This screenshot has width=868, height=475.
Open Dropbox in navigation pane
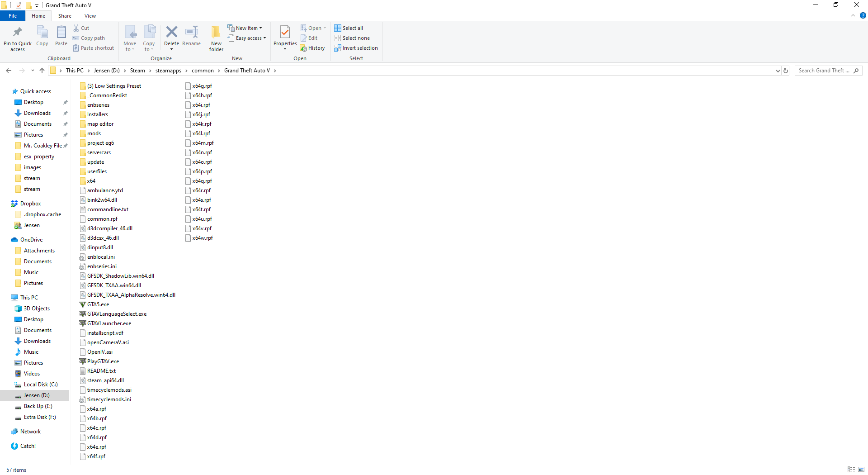(x=30, y=204)
